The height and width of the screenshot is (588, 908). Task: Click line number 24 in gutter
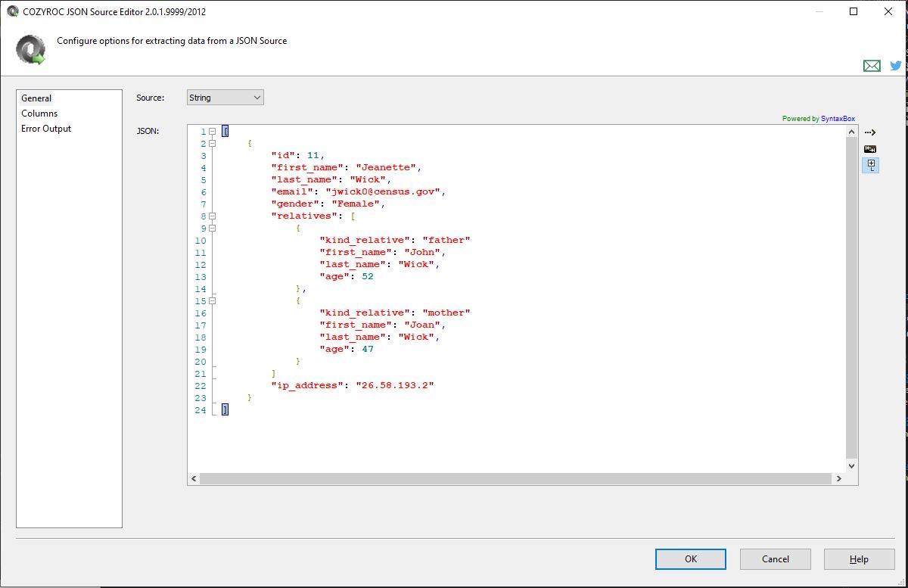(200, 410)
